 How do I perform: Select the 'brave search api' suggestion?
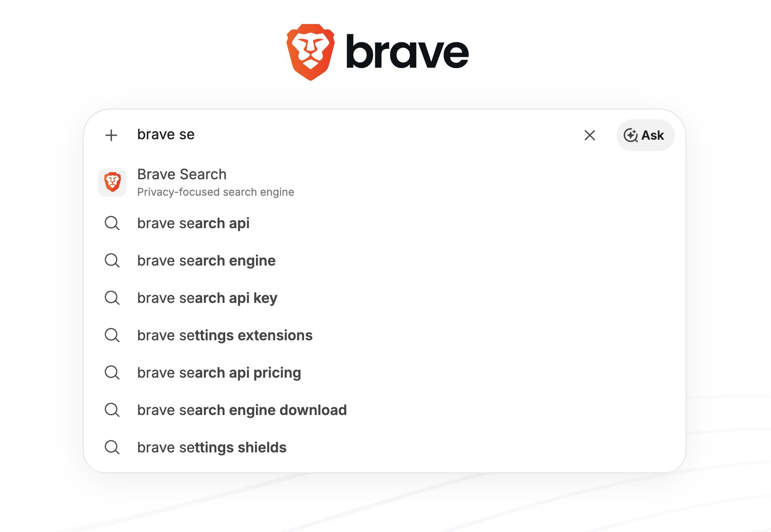pos(193,224)
